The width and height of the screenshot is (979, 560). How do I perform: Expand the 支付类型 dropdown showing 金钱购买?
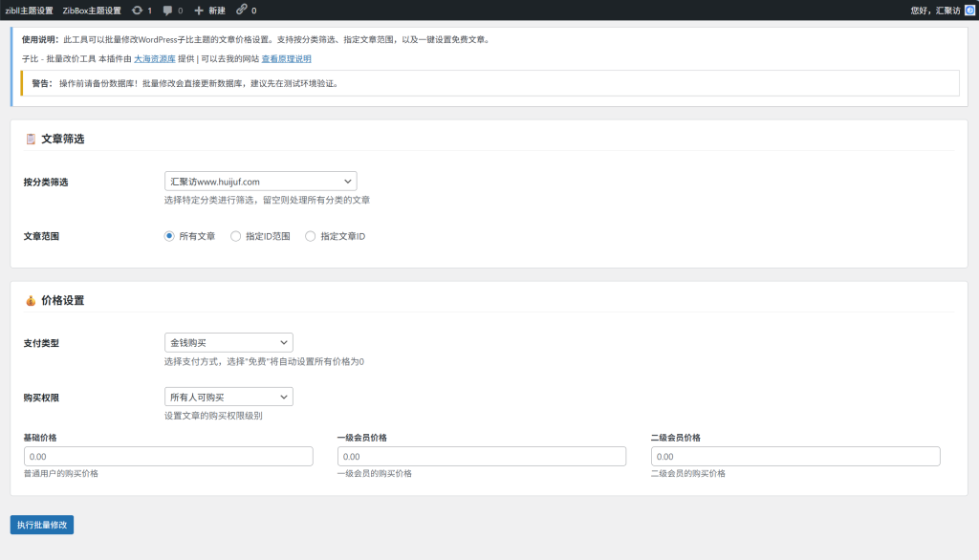pyautogui.click(x=228, y=342)
